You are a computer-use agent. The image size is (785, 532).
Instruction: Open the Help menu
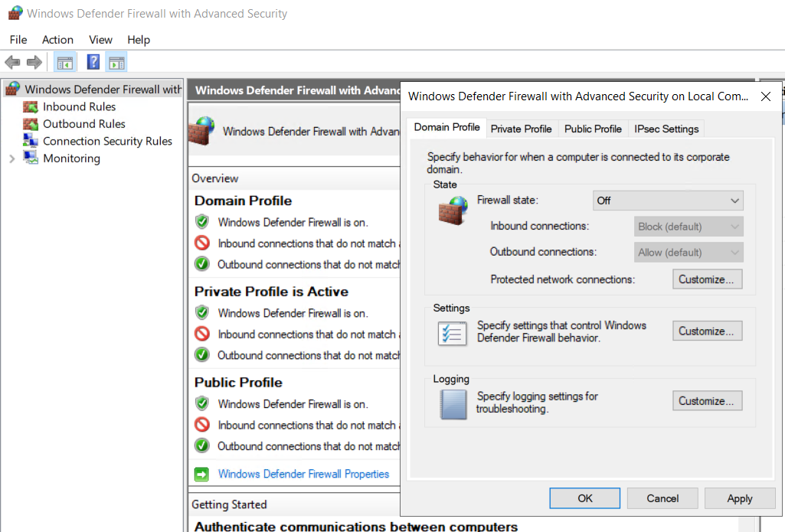[x=139, y=40]
